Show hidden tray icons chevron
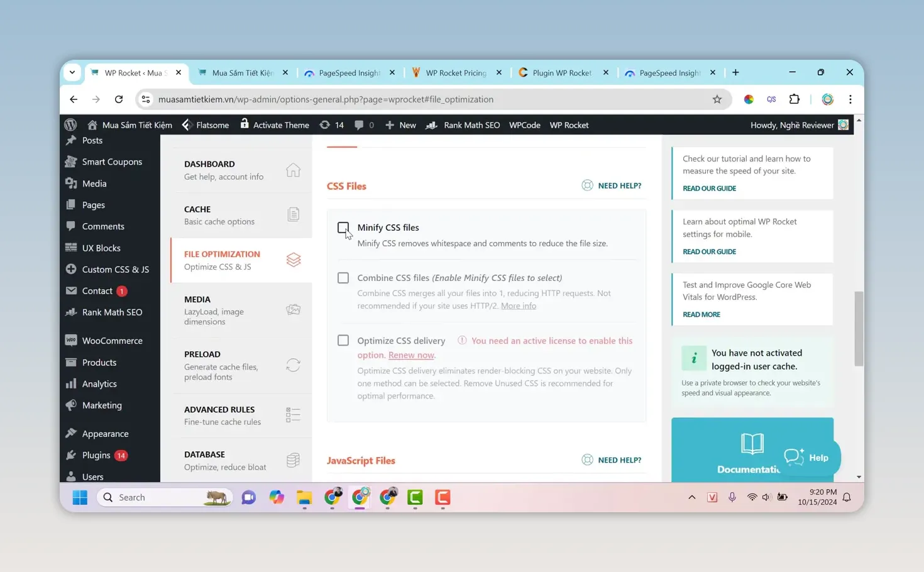924x572 pixels. (692, 497)
